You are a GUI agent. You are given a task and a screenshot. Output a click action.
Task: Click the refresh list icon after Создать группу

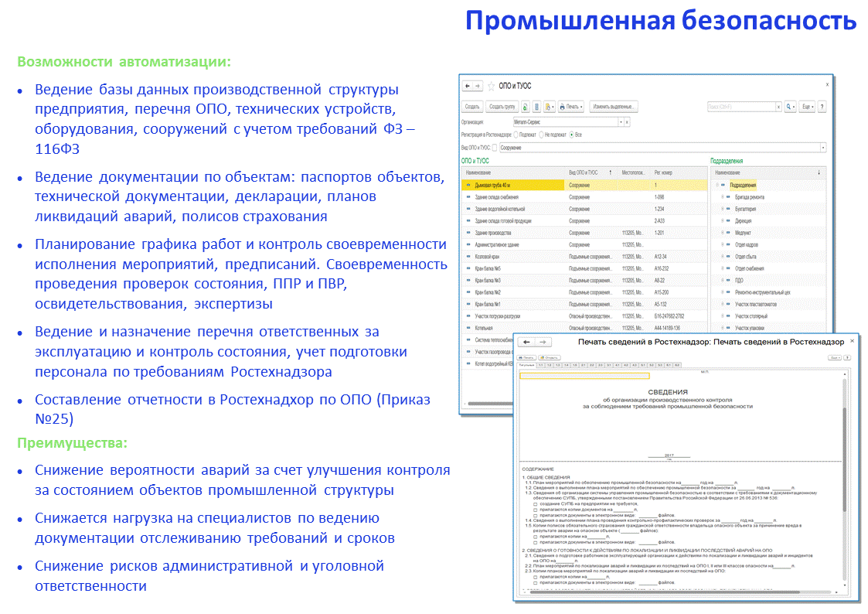click(x=526, y=106)
